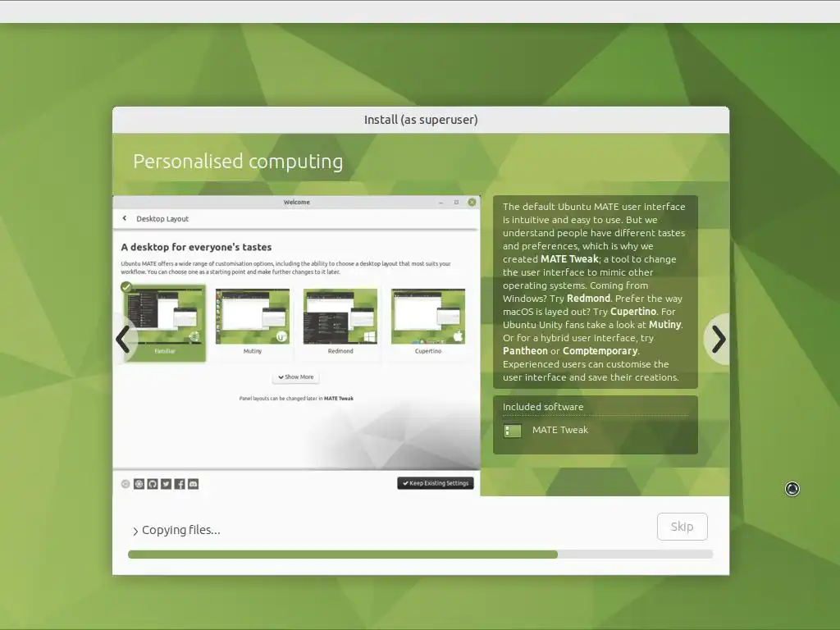Screen dimensions: 840x630
Task: Click the bold MATE Tweak link under Show More
Action: click(339, 399)
